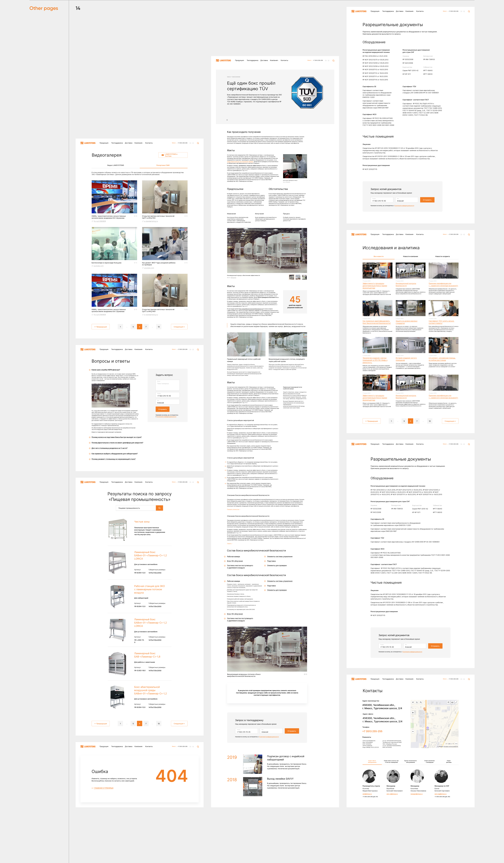Click orange search button in Пищевая промышленность search box

(x=159, y=508)
